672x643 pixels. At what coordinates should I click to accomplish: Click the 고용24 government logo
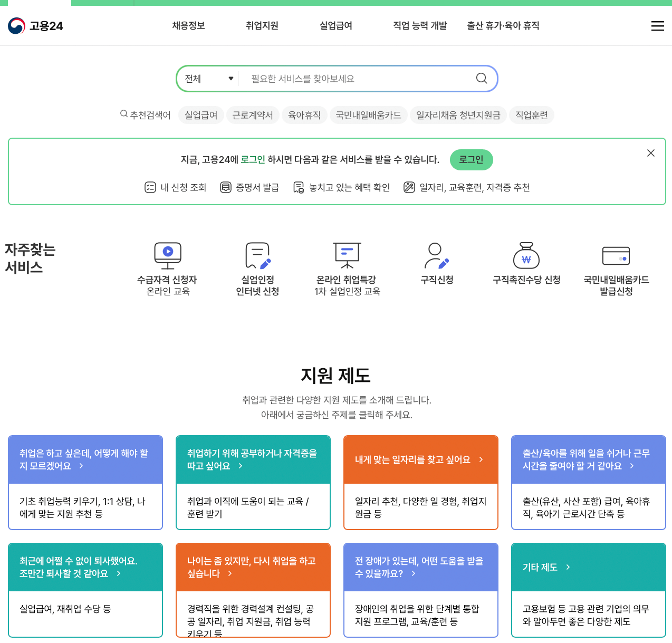(x=35, y=25)
